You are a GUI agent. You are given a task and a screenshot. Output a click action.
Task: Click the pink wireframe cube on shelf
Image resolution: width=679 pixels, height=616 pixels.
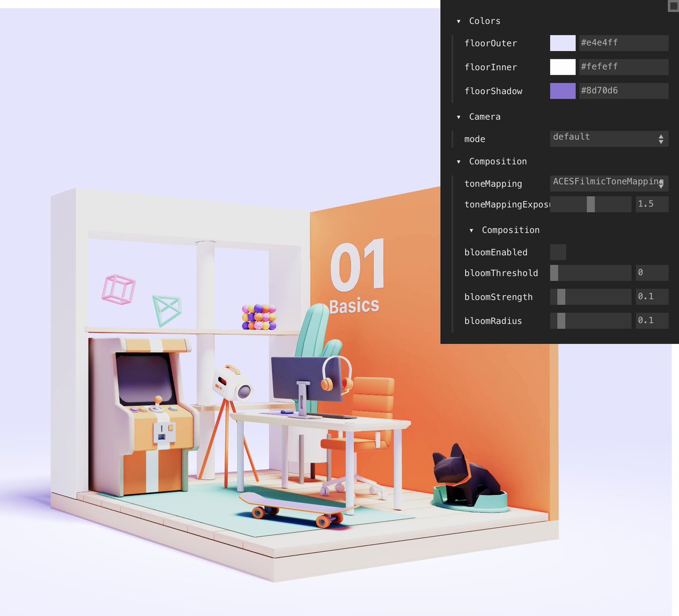coord(118,289)
